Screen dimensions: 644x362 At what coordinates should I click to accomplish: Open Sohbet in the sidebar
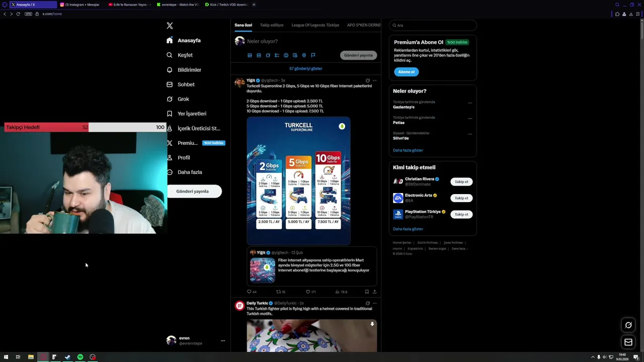pos(180,84)
